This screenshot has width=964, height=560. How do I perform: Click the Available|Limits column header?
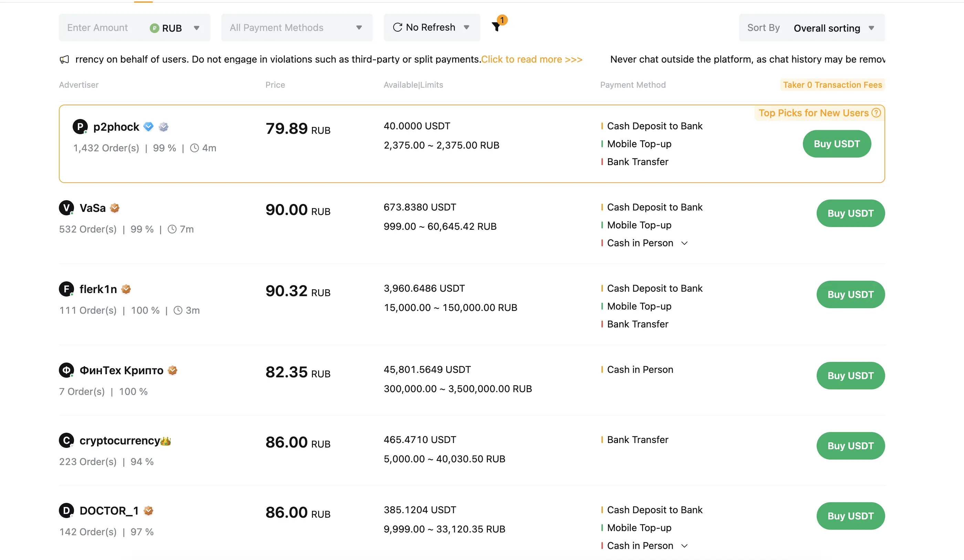pyautogui.click(x=413, y=85)
